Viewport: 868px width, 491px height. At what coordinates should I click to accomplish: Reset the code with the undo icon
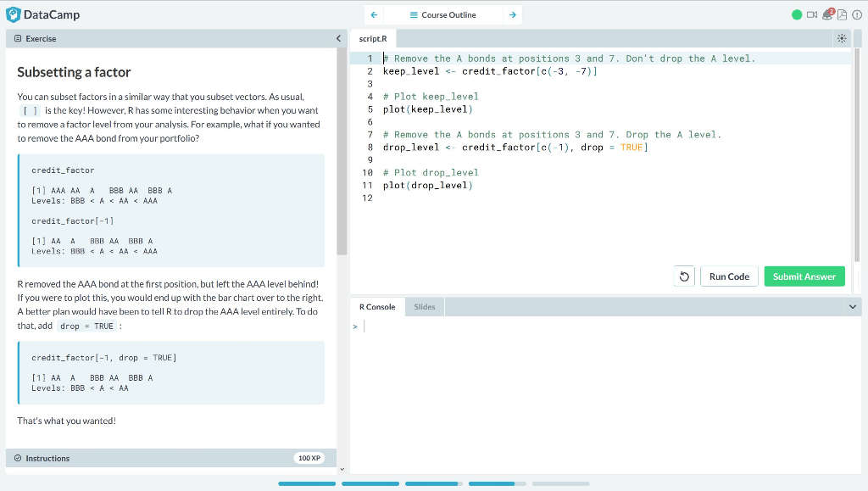pyautogui.click(x=684, y=276)
